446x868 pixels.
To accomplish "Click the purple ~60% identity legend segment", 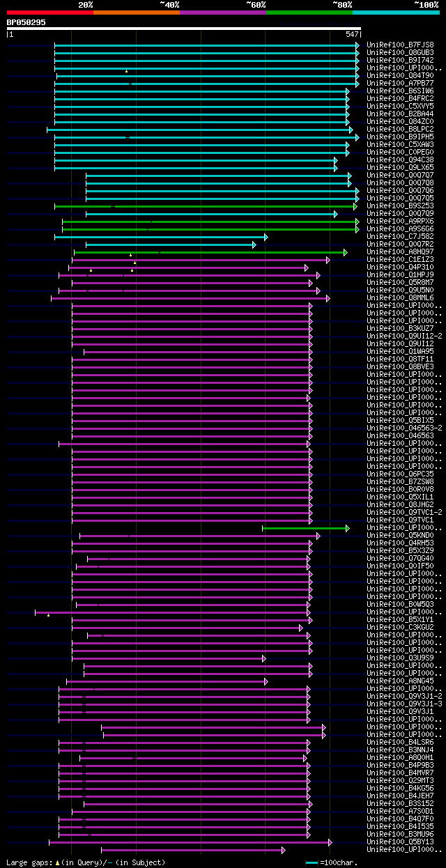I will click(223, 13).
